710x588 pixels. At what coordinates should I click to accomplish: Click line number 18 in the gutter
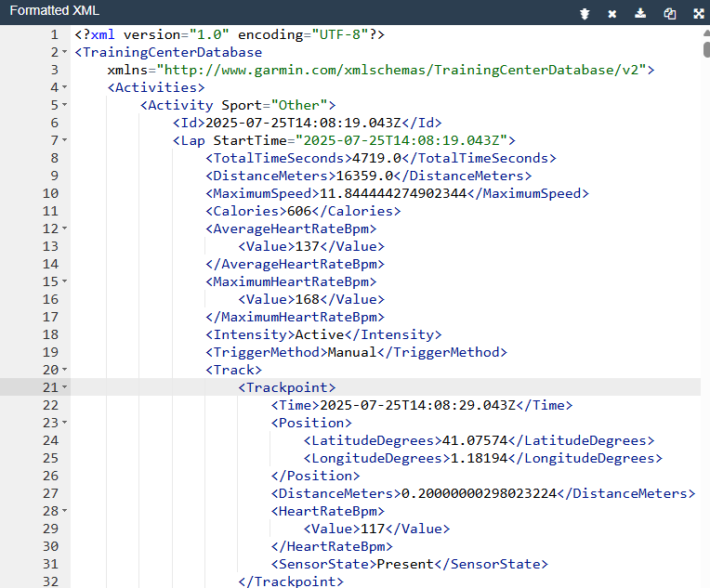tap(50, 334)
